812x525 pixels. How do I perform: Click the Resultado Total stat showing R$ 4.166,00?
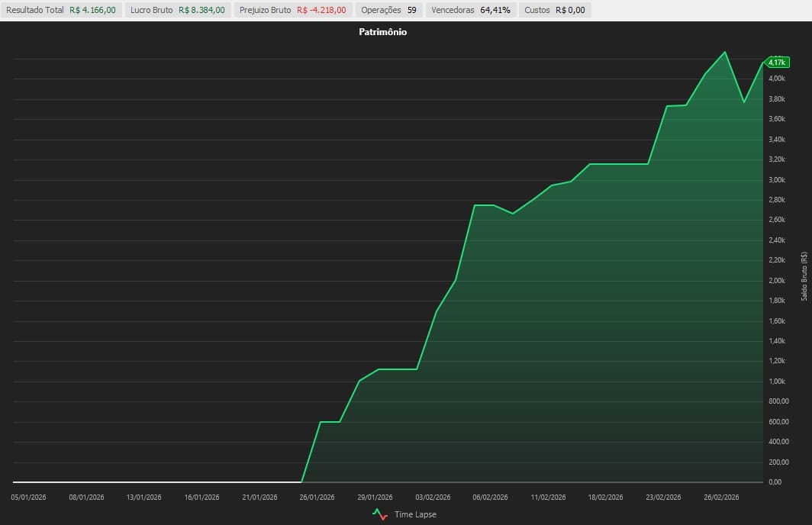coord(61,10)
